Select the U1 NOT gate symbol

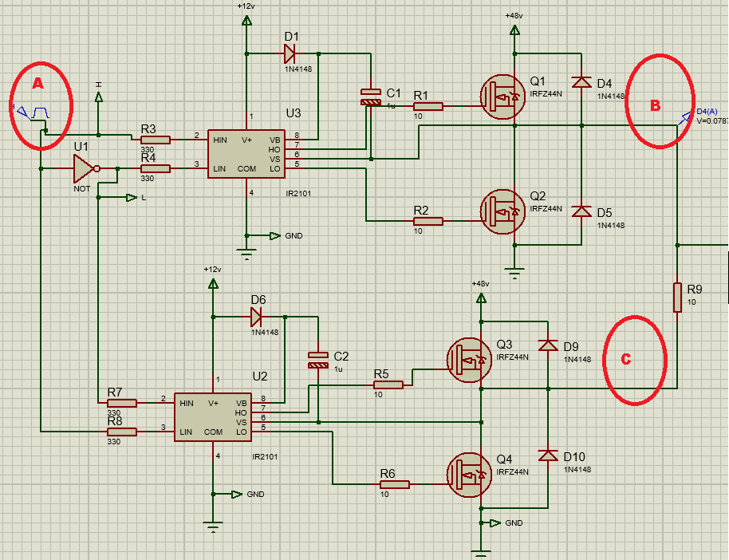[x=83, y=168]
